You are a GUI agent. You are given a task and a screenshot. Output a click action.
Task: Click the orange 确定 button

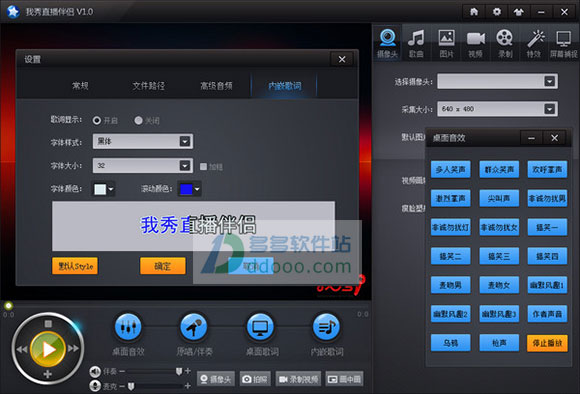163,266
